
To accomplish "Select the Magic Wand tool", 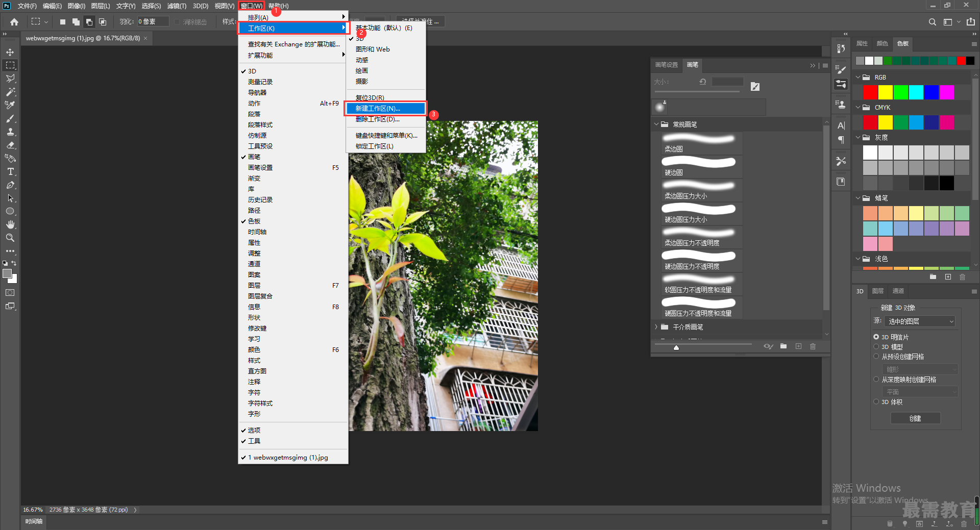I will point(10,92).
